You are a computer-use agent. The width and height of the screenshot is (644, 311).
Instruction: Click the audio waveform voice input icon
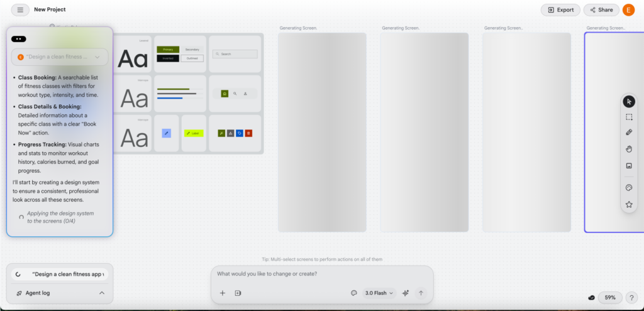(x=406, y=293)
